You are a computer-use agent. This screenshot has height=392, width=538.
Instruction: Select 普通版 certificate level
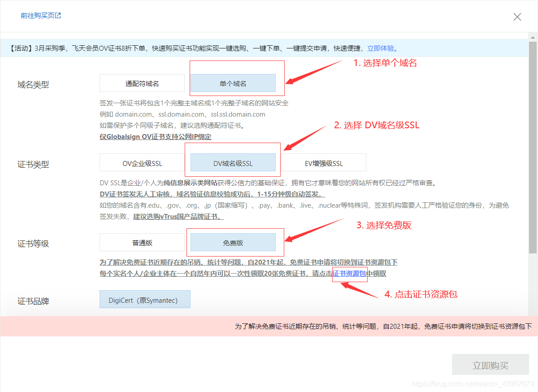(x=142, y=242)
